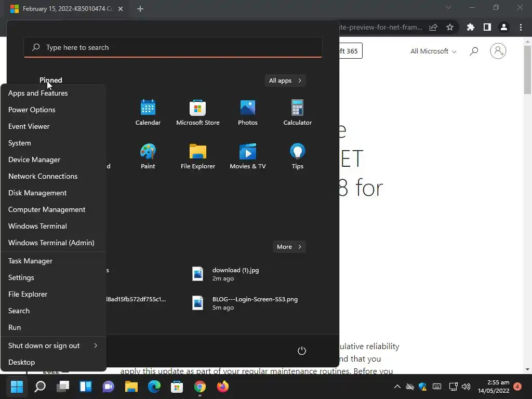532x399 pixels.
Task: Open taskbar Search magnifier icon
Action: point(40,387)
